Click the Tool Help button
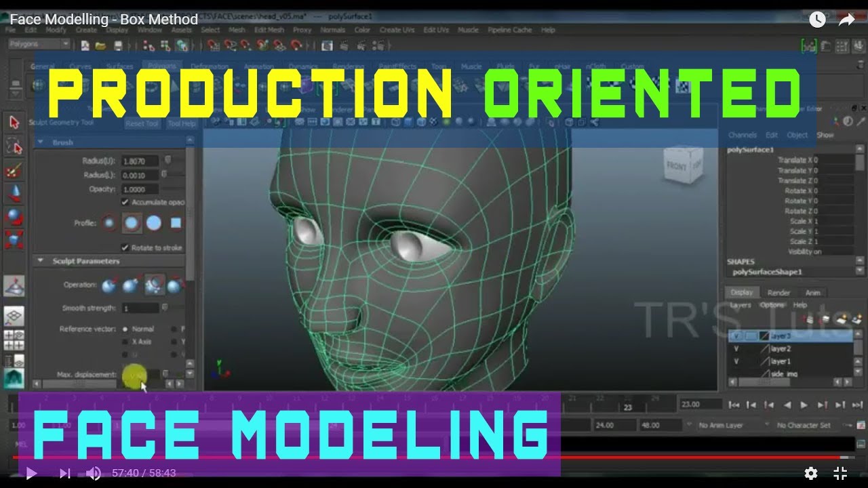Screen dimensions: 868x488 tap(181, 124)
